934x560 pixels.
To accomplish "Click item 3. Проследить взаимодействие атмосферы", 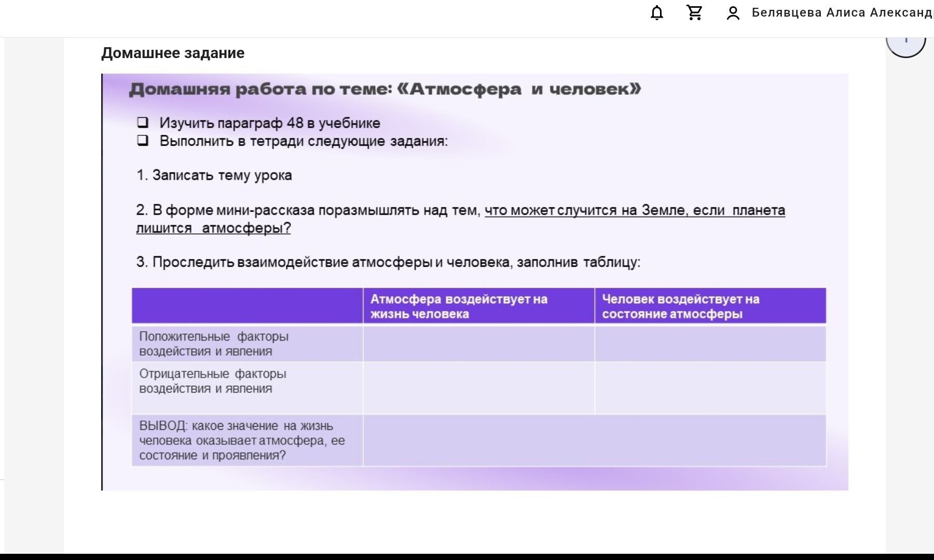I will (388, 262).
